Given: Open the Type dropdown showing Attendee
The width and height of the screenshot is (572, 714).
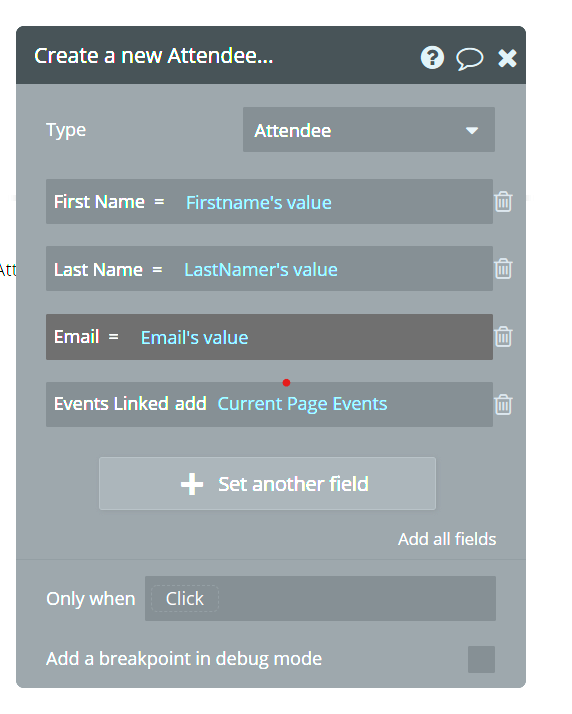Looking at the screenshot, I should tap(368, 130).
